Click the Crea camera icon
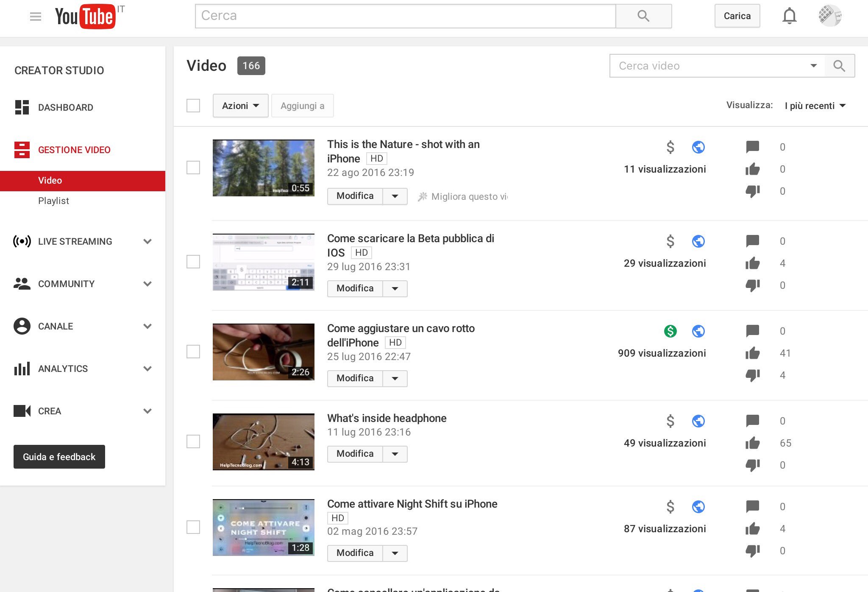 [22, 411]
